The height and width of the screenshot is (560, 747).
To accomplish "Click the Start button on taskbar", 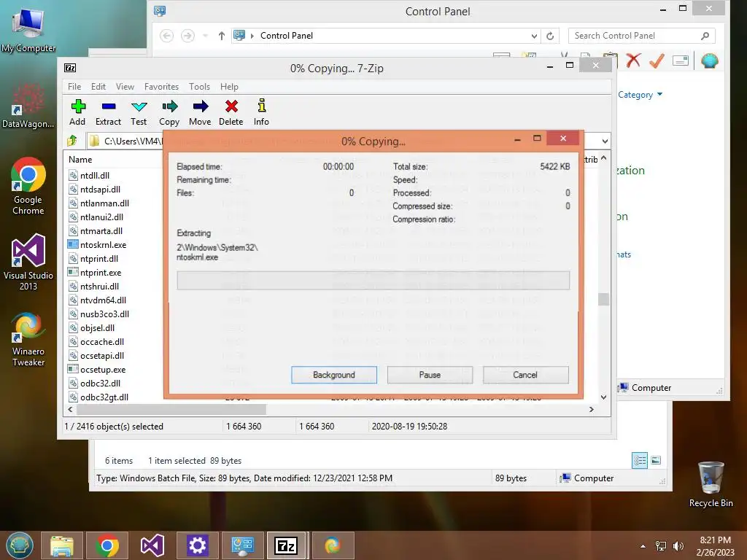I will click(x=20, y=545).
